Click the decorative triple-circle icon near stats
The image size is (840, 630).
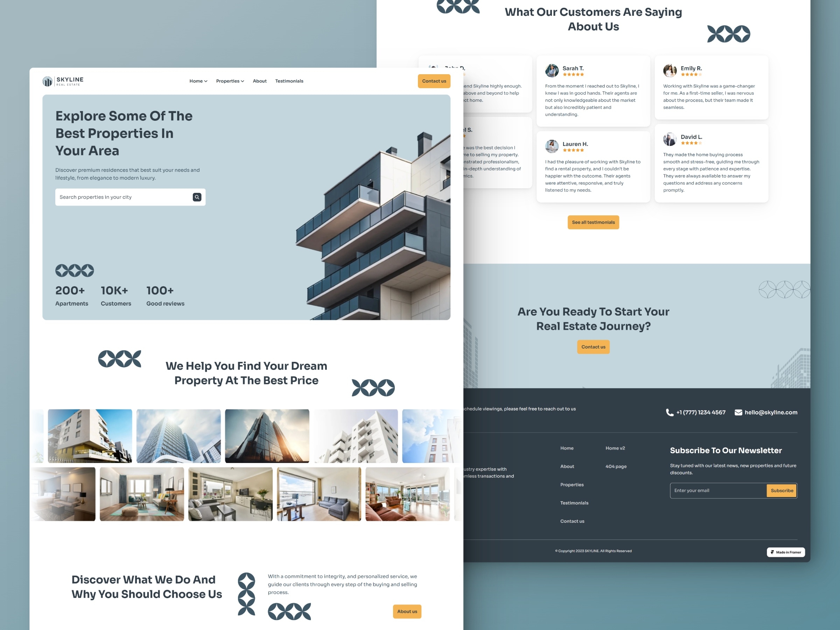coord(75,269)
